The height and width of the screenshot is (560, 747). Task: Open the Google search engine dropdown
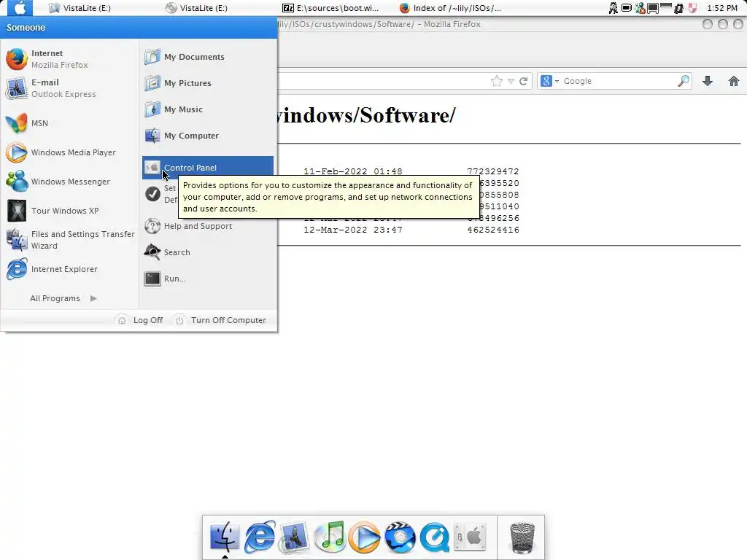click(549, 81)
